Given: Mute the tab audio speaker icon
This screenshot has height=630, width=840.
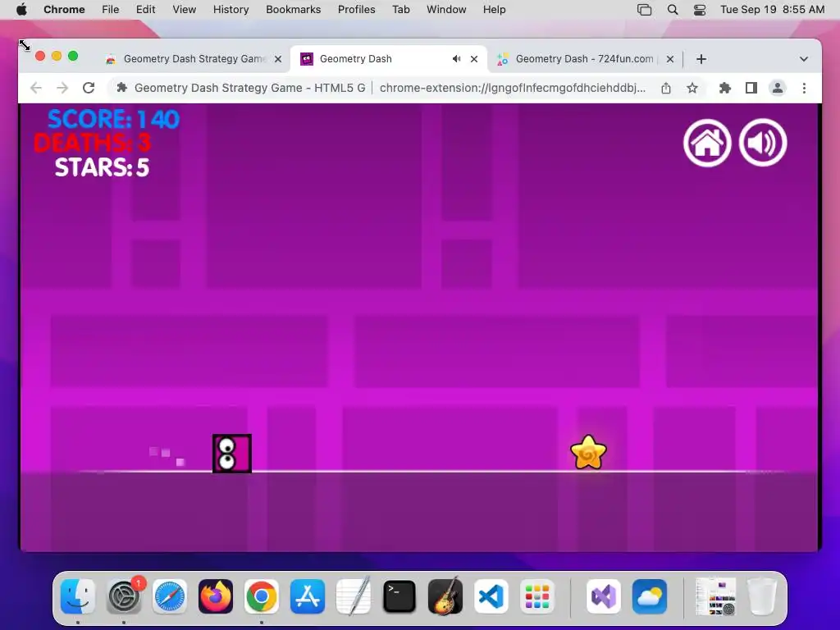Looking at the screenshot, I should pos(456,59).
